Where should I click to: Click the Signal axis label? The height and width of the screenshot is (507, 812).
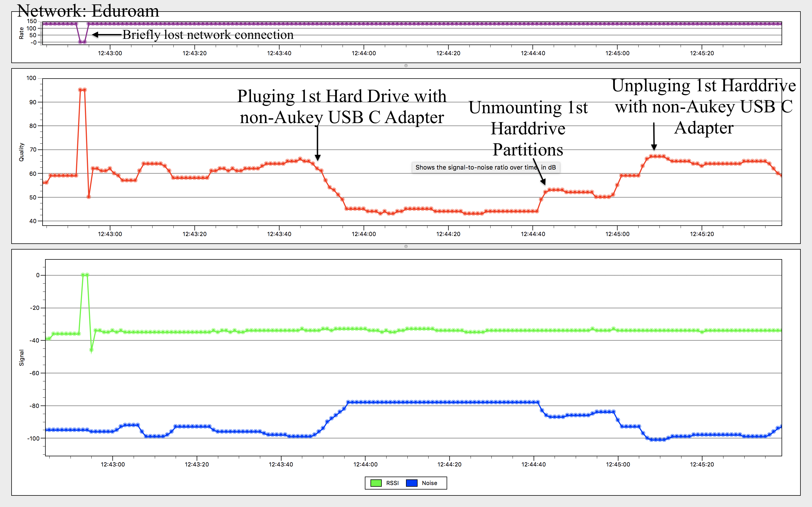click(21, 357)
